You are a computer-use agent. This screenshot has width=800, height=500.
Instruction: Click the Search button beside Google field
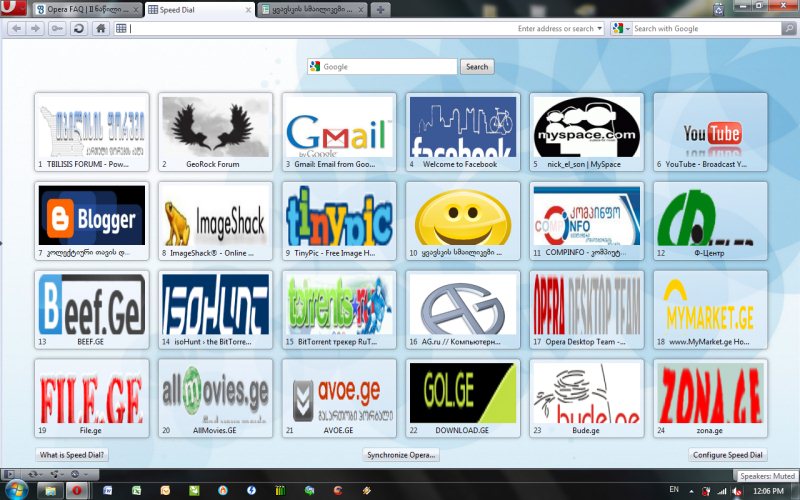477,67
